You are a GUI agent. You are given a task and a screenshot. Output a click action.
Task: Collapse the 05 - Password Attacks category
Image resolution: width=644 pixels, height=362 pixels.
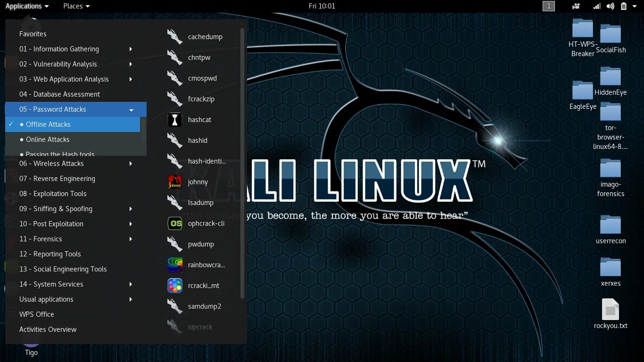pyautogui.click(x=76, y=109)
